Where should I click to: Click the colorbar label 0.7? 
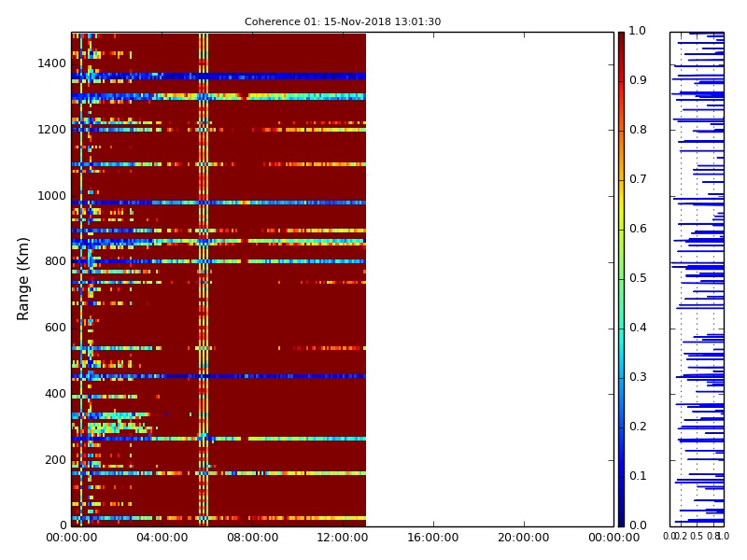click(x=638, y=179)
